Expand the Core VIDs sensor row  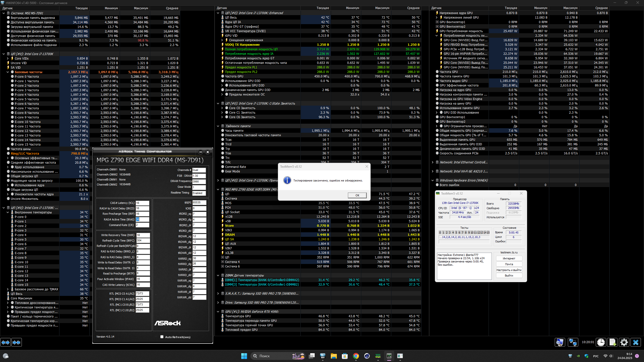click(x=8, y=58)
